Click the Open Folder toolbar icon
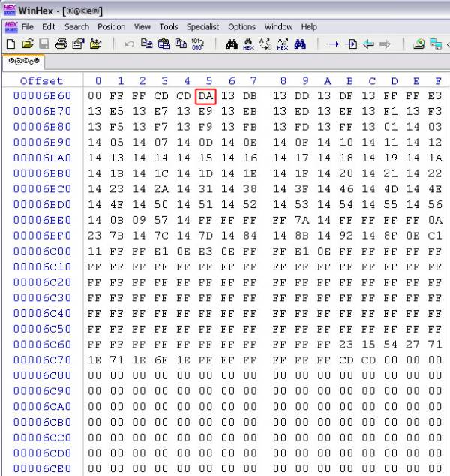The height and width of the screenshot is (476, 450). tap(95, 44)
